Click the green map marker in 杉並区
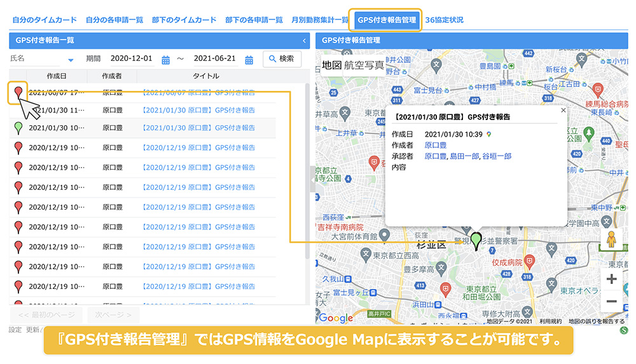This screenshot has width=636, height=364. [x=476, y=241]
